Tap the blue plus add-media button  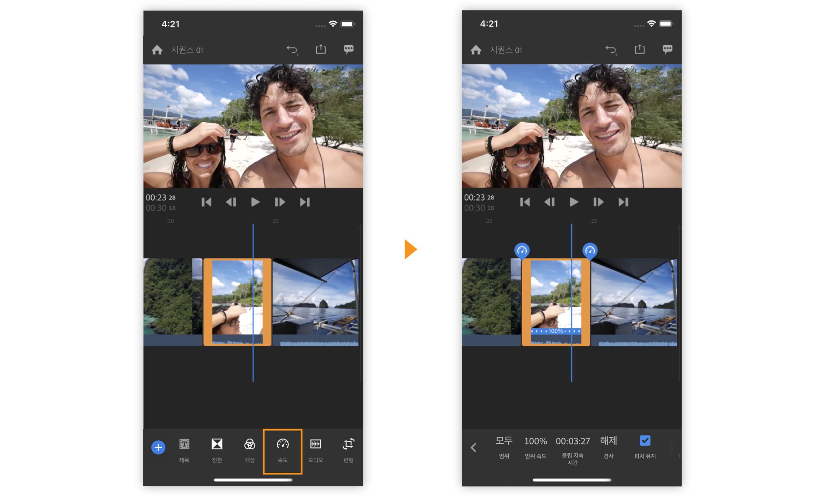[x=158, y=447]
